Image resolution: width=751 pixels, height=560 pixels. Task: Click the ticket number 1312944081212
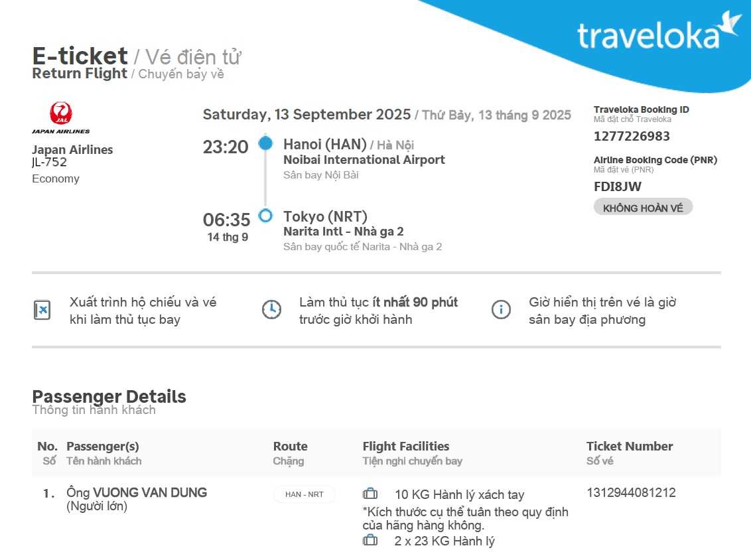(631, 492)
